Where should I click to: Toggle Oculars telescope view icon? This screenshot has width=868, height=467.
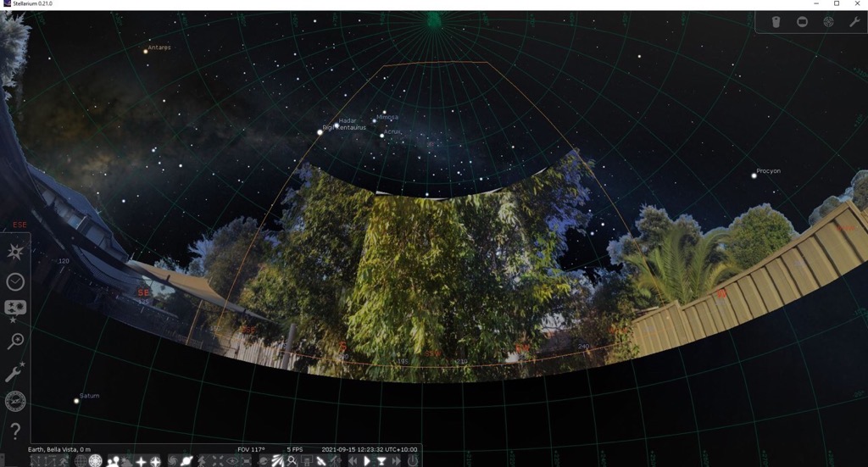[776, 21]
